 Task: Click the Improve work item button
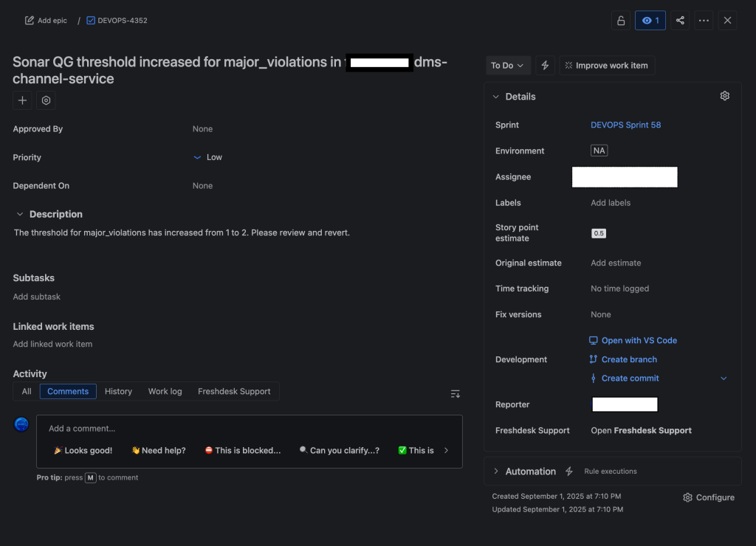click(x=606, y=65)
